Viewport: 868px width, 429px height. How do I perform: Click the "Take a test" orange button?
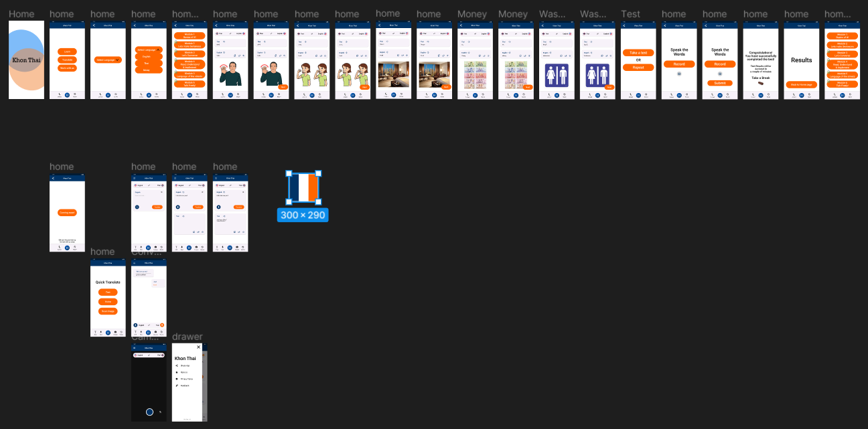[638, 53]
